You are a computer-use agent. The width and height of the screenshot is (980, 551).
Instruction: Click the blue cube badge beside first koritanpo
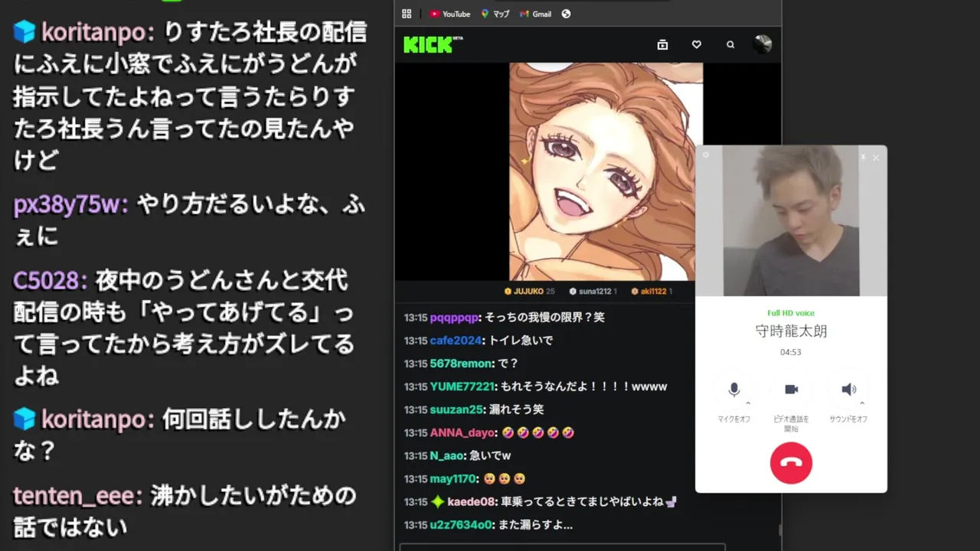point(24,31)
